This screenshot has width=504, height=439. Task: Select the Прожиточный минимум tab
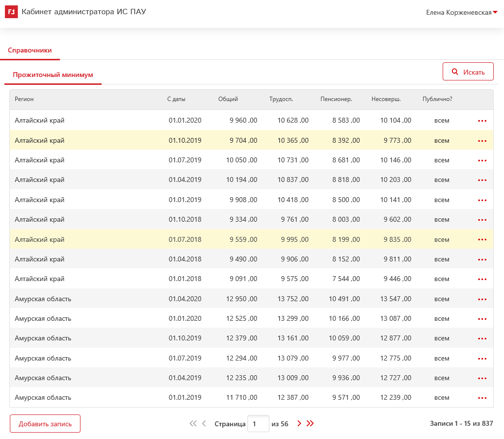click(53, 75)
